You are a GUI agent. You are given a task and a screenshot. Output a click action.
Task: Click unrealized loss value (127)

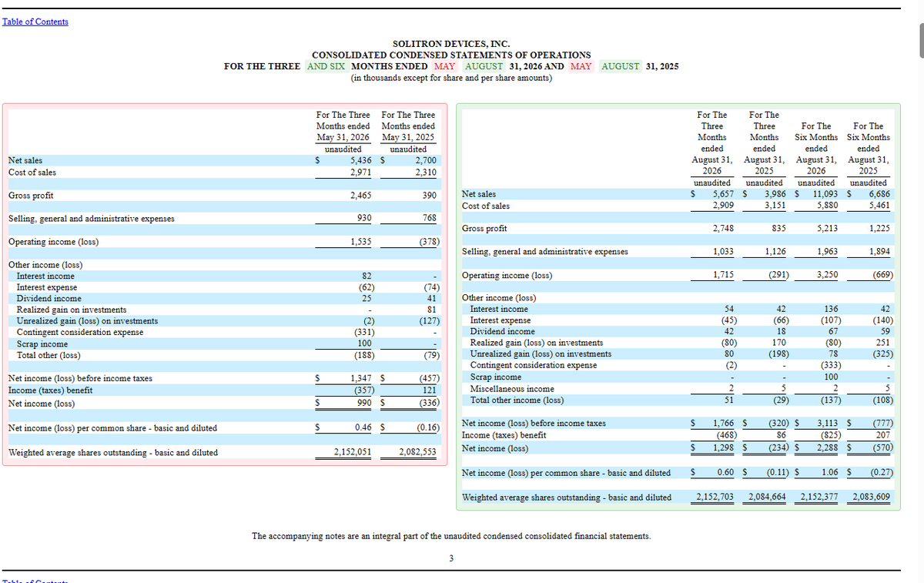coord(429,321)
